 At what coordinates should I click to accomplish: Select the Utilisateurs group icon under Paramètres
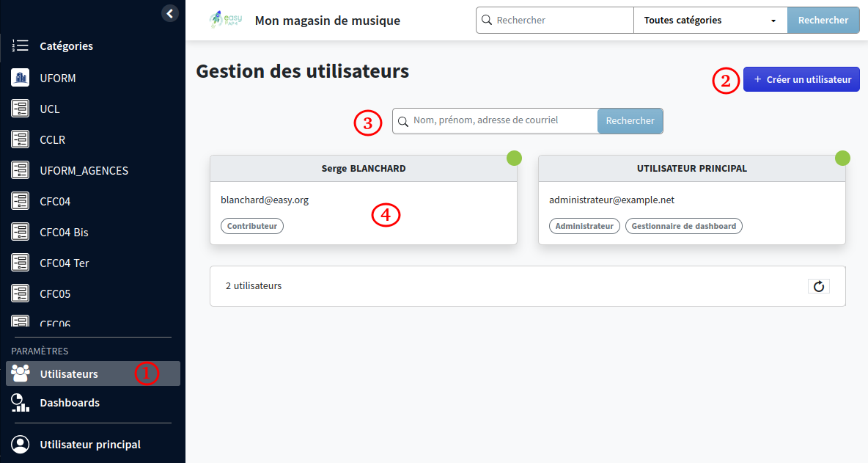(x=20, y=373)
